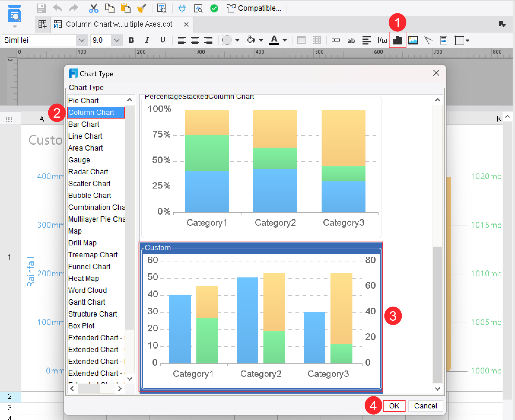The image size is (515, 420).
Task: Click the Save icon in top toolbar
Action: coord(41,8)
